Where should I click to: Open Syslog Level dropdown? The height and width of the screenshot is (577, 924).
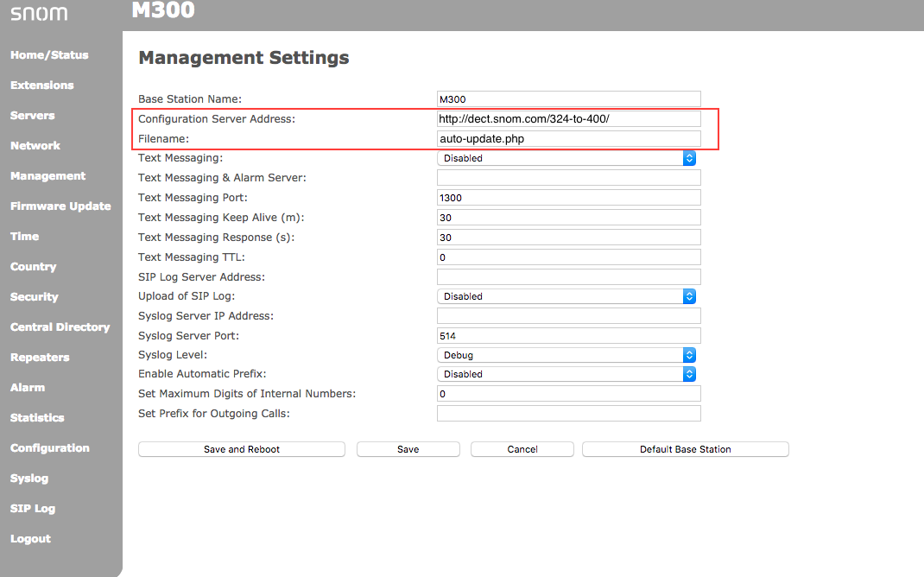click(x=566, y=355)
